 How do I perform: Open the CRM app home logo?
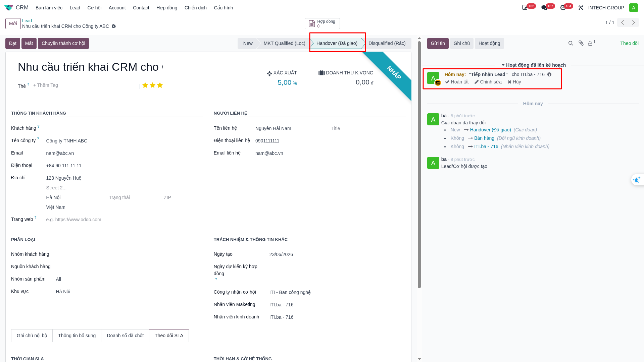click(x=9, y=7)
